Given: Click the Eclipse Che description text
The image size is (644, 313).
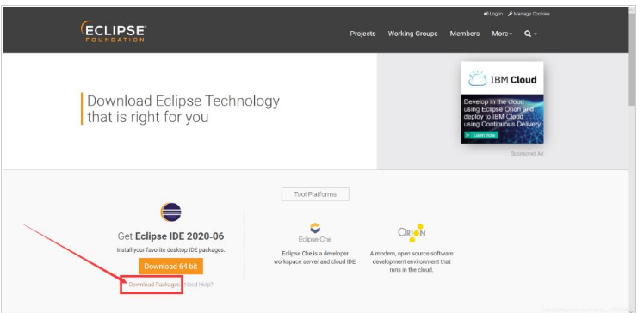Looking at the screenshot, I should pyautogui.click(x=315, y=258).
